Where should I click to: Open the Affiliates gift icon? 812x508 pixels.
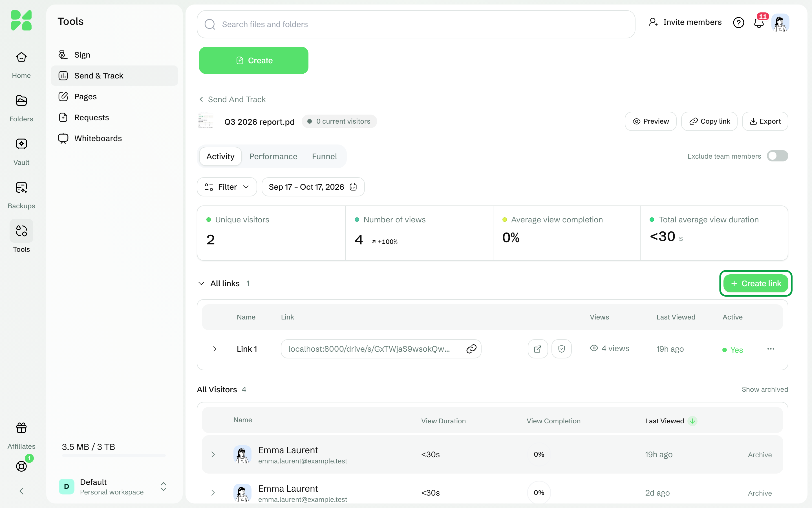pos(21,428)
